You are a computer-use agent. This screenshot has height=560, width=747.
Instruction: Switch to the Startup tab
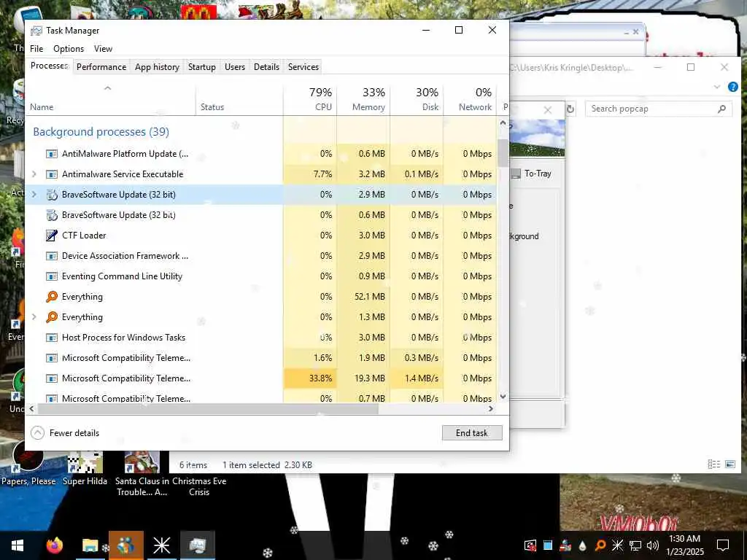[x=202, y=67]
